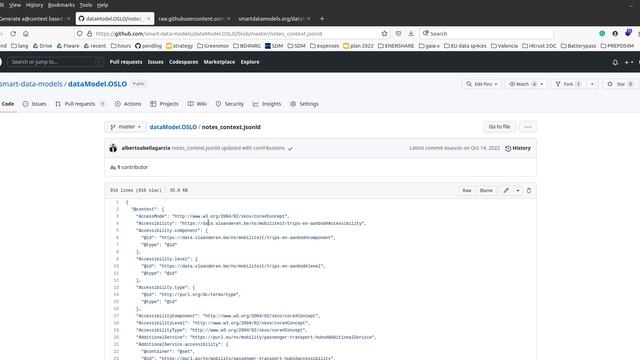Click the purple extension icon in browser toolbar

[628, 33]
